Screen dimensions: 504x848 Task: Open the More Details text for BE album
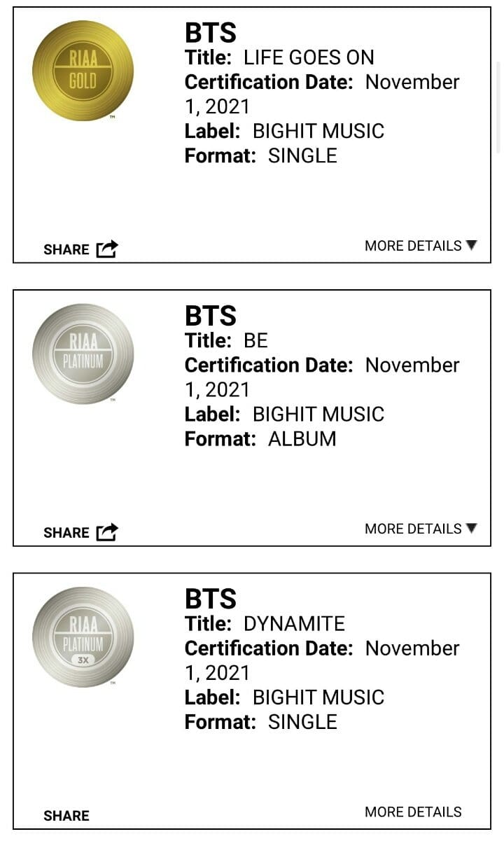[413, 529]
